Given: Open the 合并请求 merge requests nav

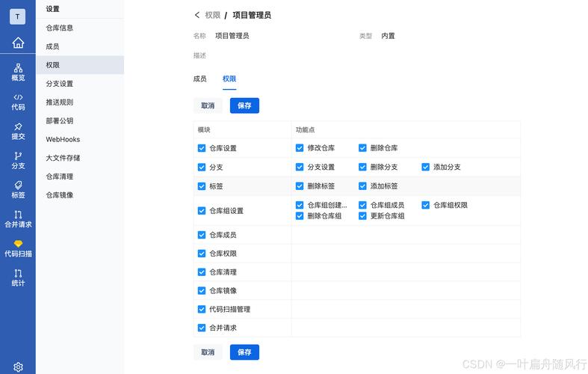Looking at the screenshot, I should pyautogui.click(x=18, y=219).
